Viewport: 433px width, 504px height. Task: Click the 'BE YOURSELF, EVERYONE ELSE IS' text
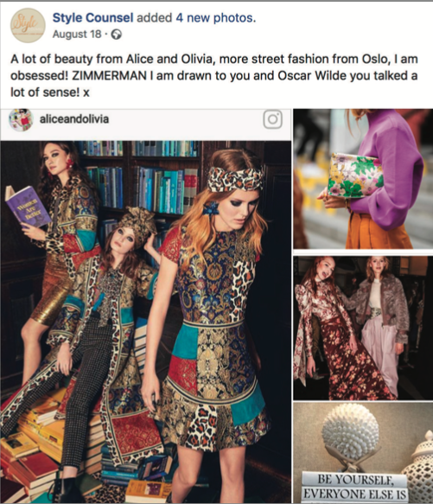(355, 487)
